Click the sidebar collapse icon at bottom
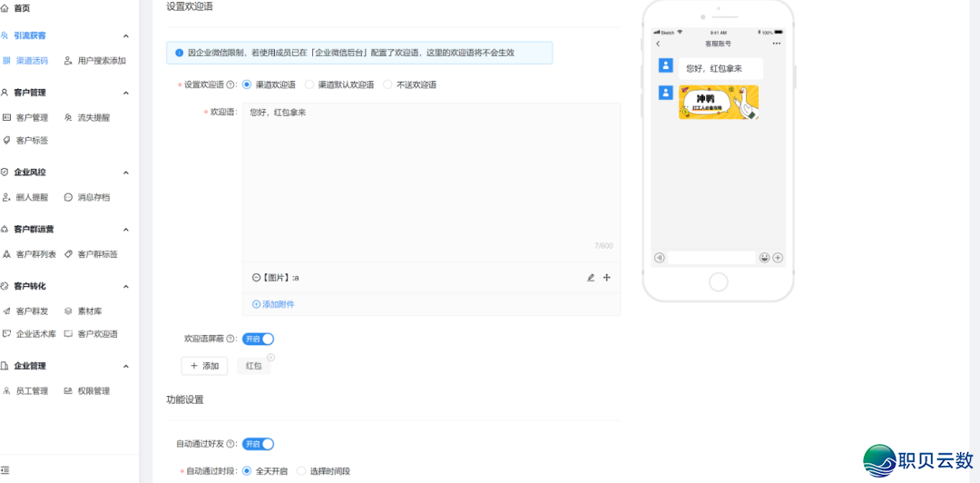 (5, 470)
